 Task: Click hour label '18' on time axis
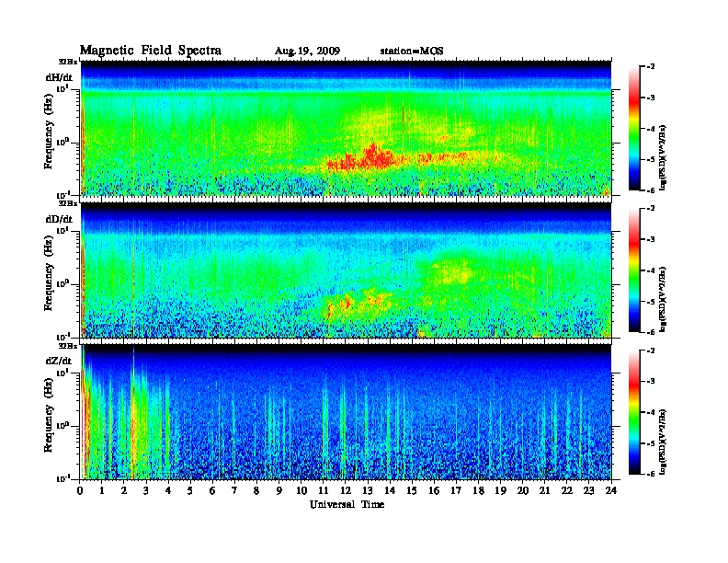[x=478, y=491]
